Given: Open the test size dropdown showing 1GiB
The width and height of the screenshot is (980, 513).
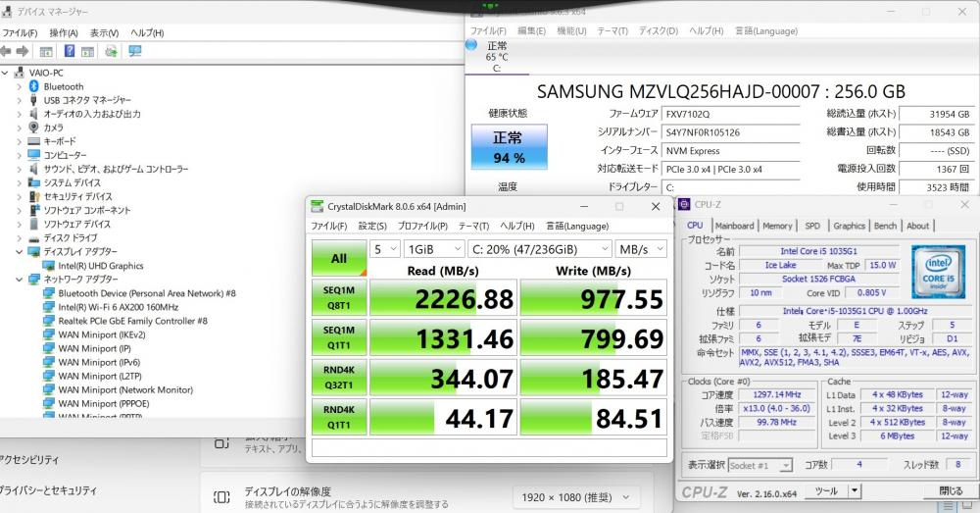Looking at the screenshot, I should (x=434, y=249).
